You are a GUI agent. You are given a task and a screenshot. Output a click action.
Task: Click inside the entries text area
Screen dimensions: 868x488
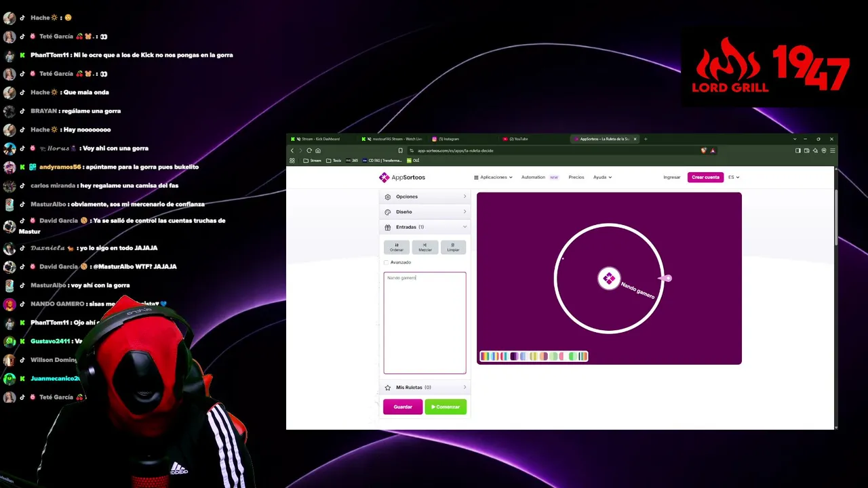coord(425,323)
